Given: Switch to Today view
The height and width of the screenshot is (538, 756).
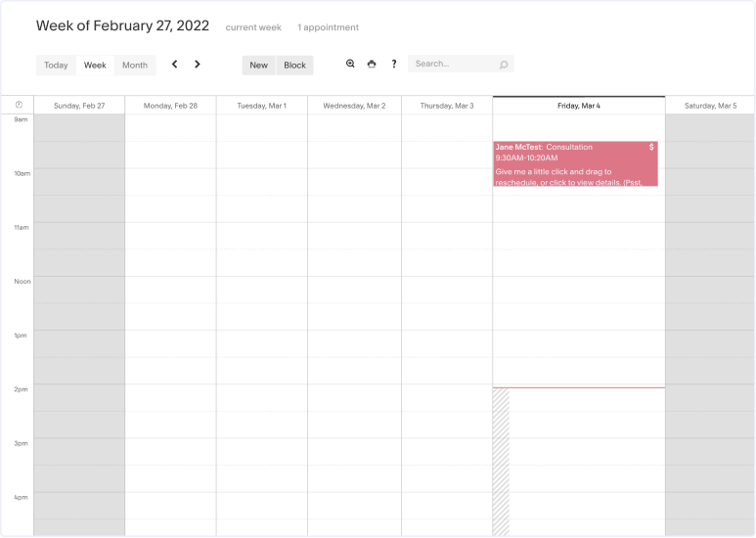Looking at the screenshot, I should tap(56, 66).
